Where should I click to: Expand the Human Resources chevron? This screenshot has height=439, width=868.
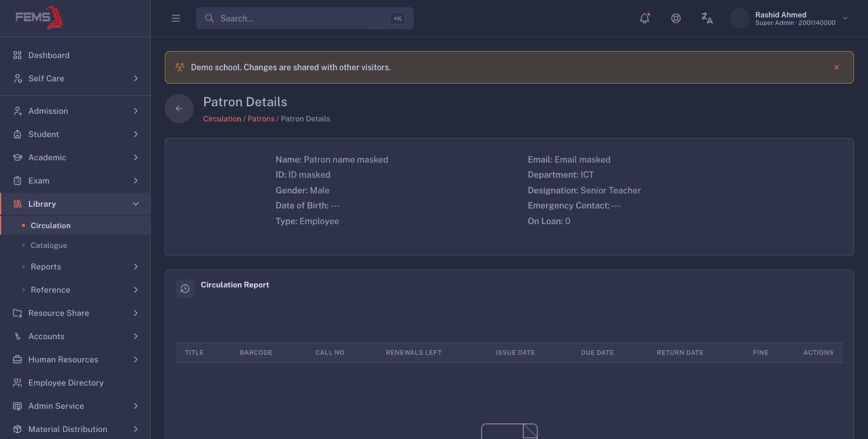pyautogui.click(x=136, y=359)
